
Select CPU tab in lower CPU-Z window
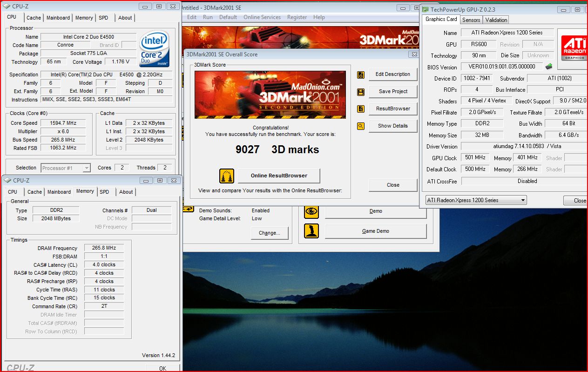tap(13, 192)
